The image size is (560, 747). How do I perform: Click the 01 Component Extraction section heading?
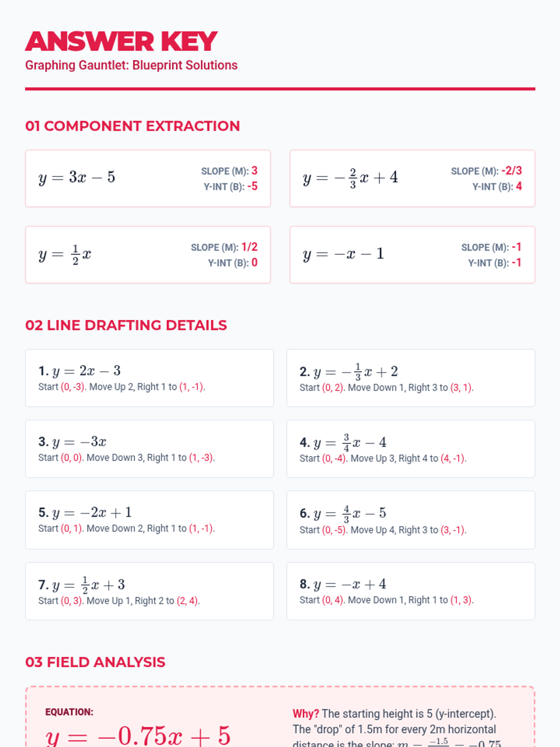coord(133,126)
